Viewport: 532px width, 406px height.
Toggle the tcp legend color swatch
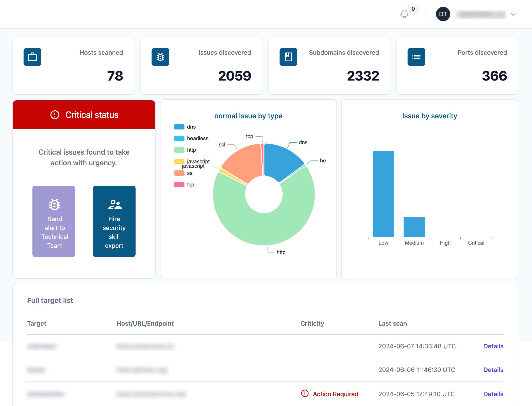(x=179, y=185)
